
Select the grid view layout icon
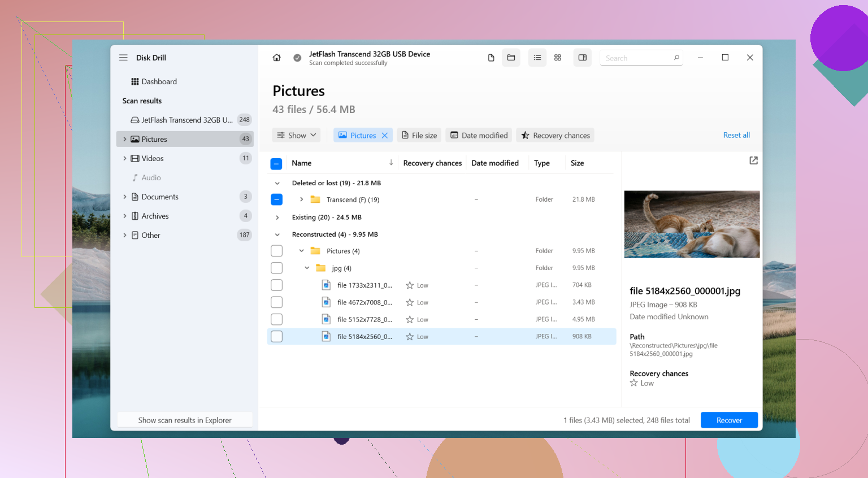pyautogui.click(x=558, y=58)
